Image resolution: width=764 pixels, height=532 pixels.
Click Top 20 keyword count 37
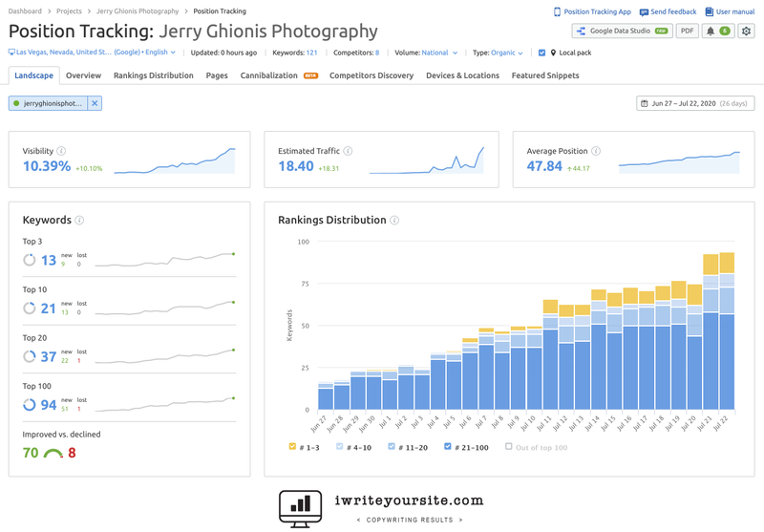point(49,356)
